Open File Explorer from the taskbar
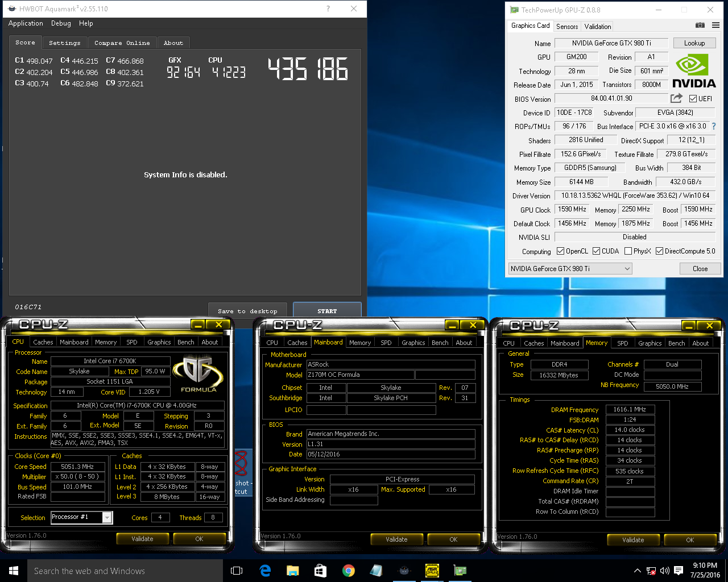Viewport: 728px width, 582px height. click(293, 571)
